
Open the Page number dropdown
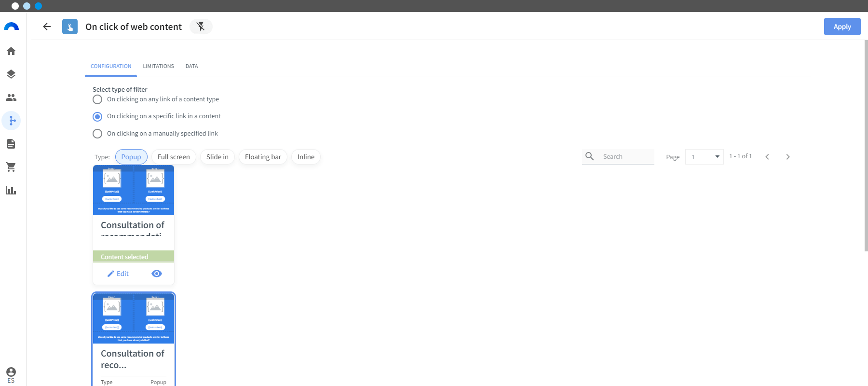704,157
